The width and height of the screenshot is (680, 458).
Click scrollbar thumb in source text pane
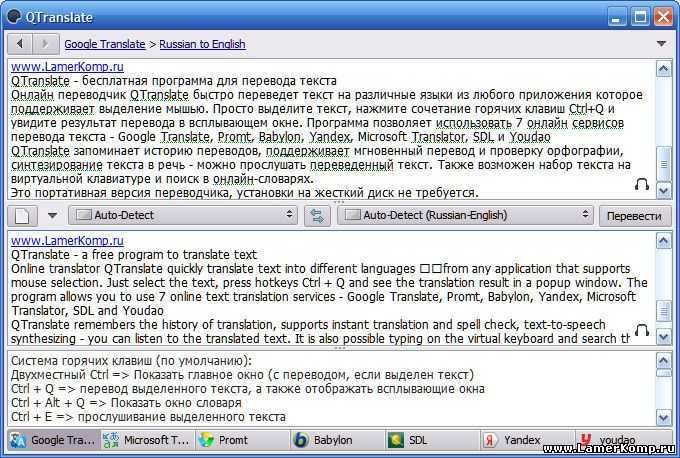pyautogui.click(x=664, y=164)
